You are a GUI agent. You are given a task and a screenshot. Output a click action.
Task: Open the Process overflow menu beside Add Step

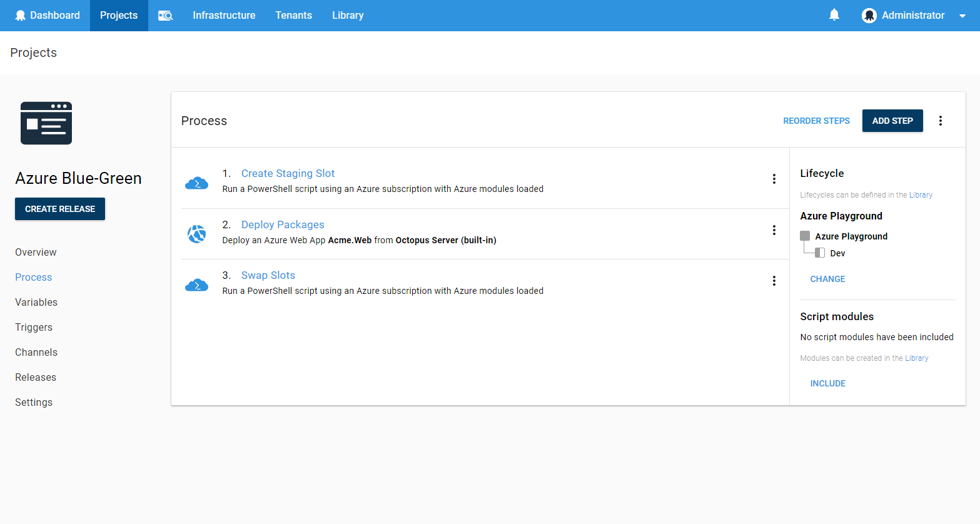pyautogui.click(x=940, y=121)
